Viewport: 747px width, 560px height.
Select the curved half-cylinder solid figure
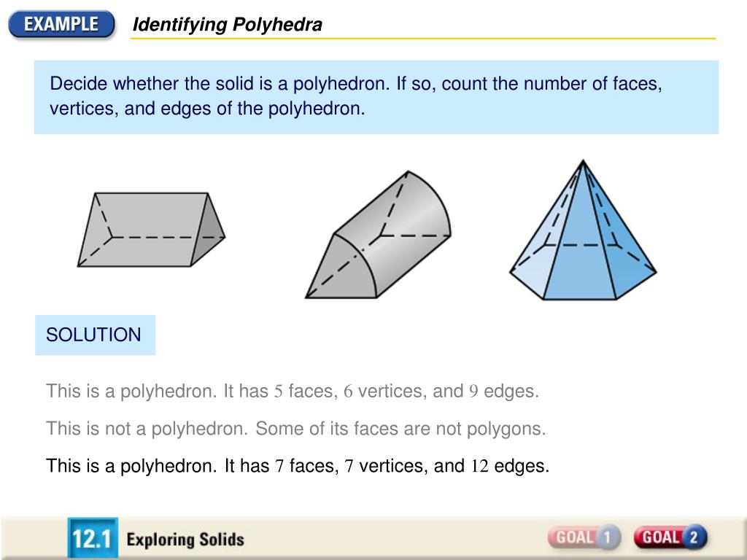coord(378,235)
